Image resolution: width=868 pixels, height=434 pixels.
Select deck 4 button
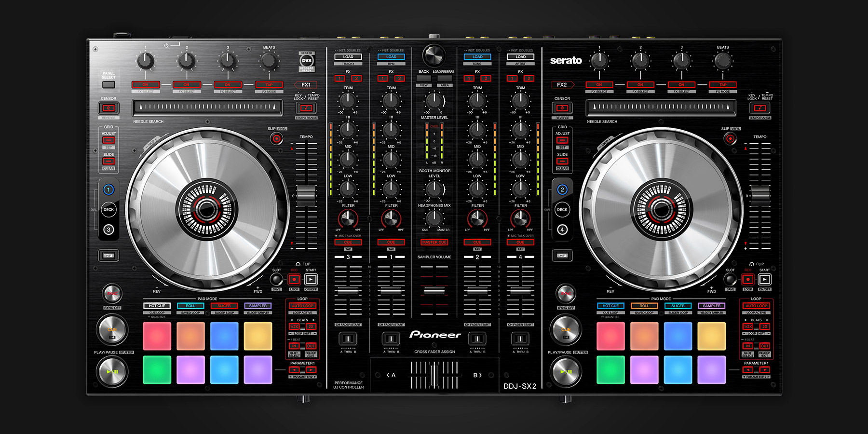click(x=562, y=230)
